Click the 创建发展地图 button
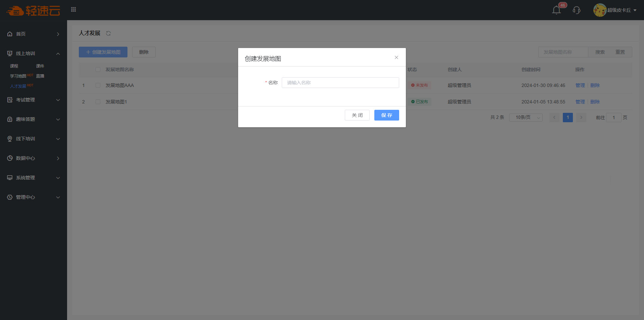The height and width of the screenshot is (320, 644). click(103, 52)
